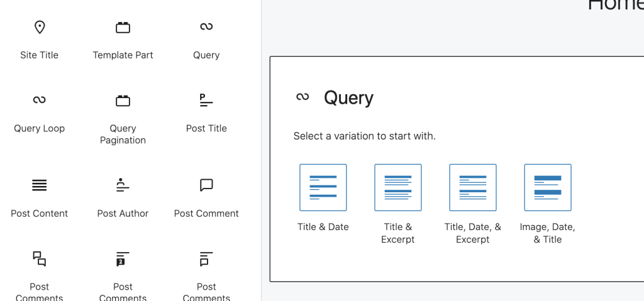This screenshot has height=301, width=644.
Task: Click the loop icon beside the Query heading
Action: (x=303, y=97)
